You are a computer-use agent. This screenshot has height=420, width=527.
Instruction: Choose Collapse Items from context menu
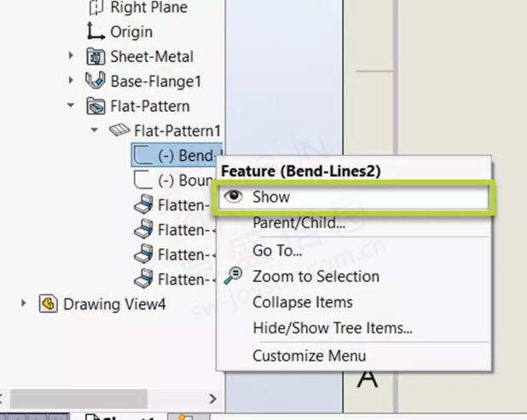click(x=302, y=302)
